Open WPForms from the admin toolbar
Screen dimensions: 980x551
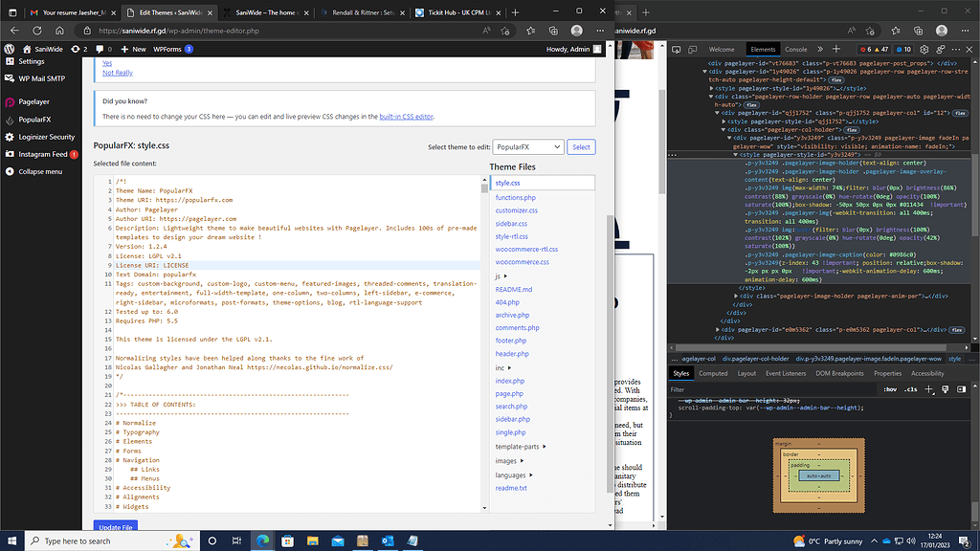click(167, 49)
